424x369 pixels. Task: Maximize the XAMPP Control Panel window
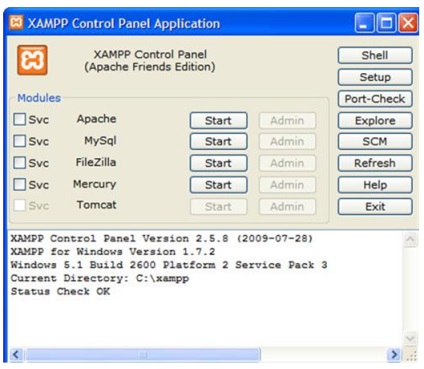(386, 23)
